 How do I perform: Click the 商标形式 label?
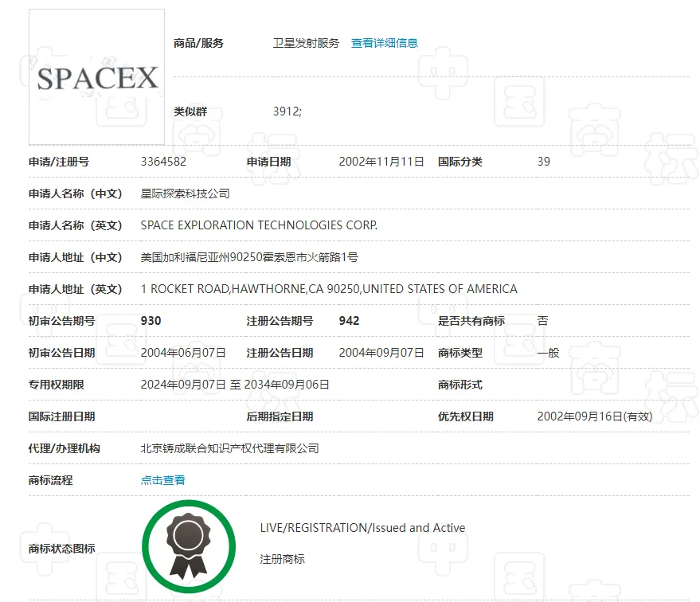(x=460, y=385)
